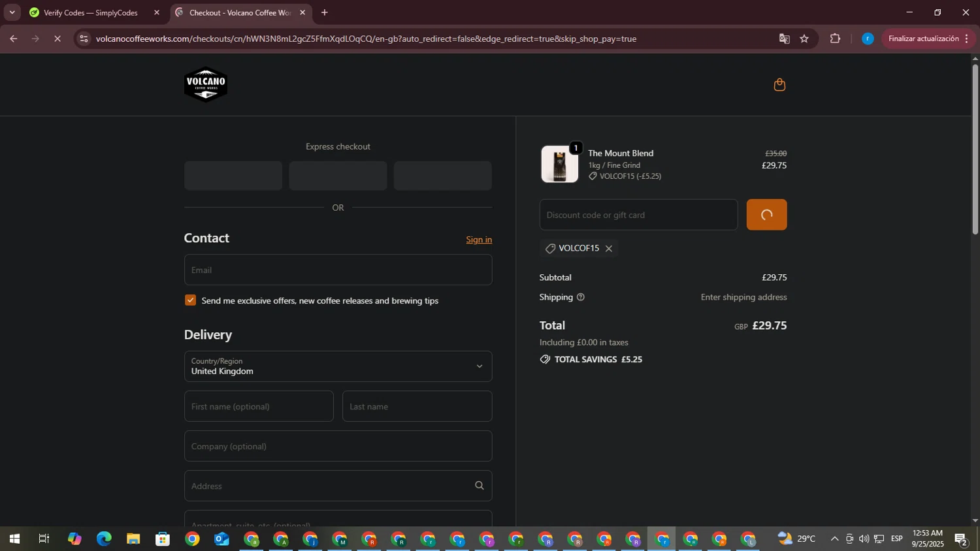Click the Sign in link
The height and width of the screenshot is (551, 980).
coord(479,240)
